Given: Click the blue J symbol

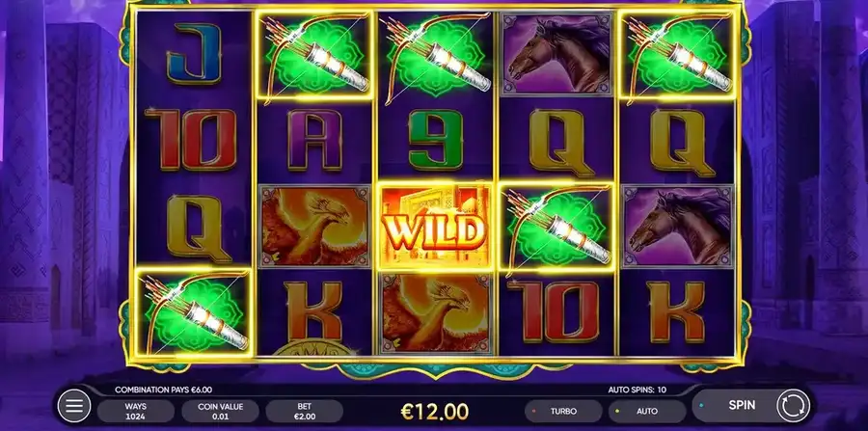Looking at the screenshot, I should (x=194, y=54).
